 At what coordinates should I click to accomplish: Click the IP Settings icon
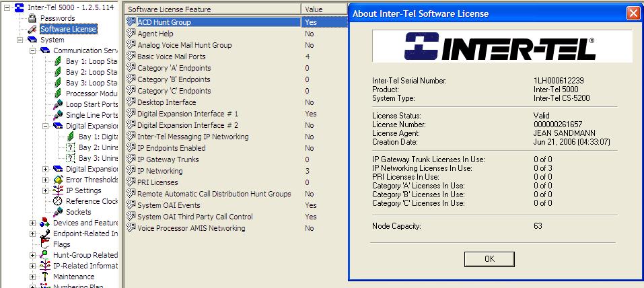(59, 190)
